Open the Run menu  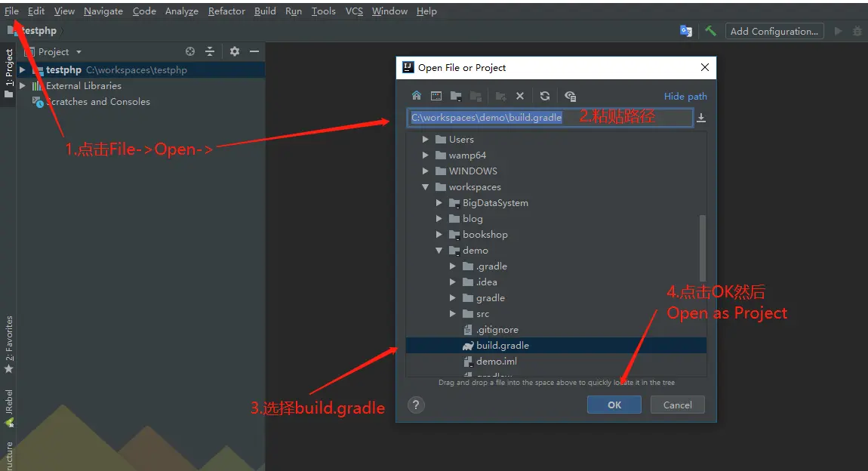[x=294, y=11]
